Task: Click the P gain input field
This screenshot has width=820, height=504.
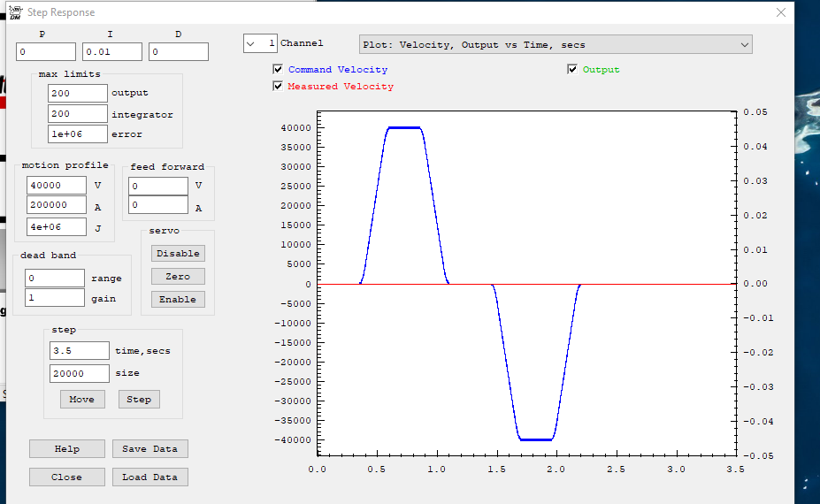Action: click(x=46, y=52)
